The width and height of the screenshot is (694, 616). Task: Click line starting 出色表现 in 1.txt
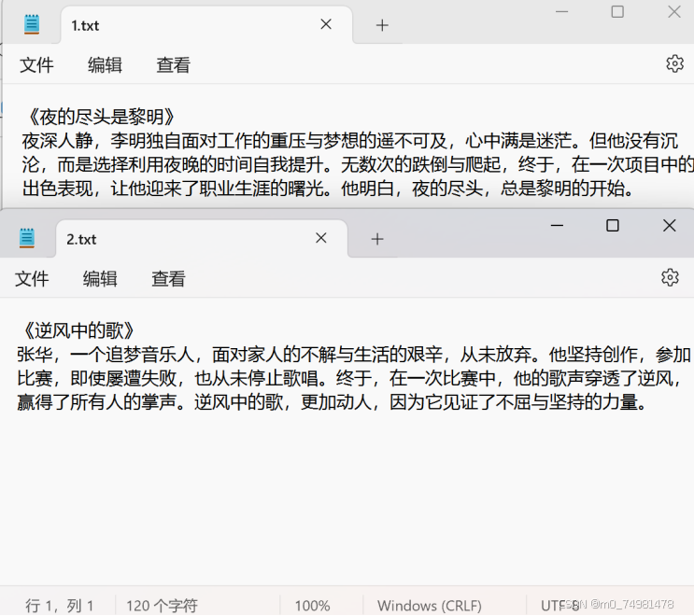pos(328,189)
